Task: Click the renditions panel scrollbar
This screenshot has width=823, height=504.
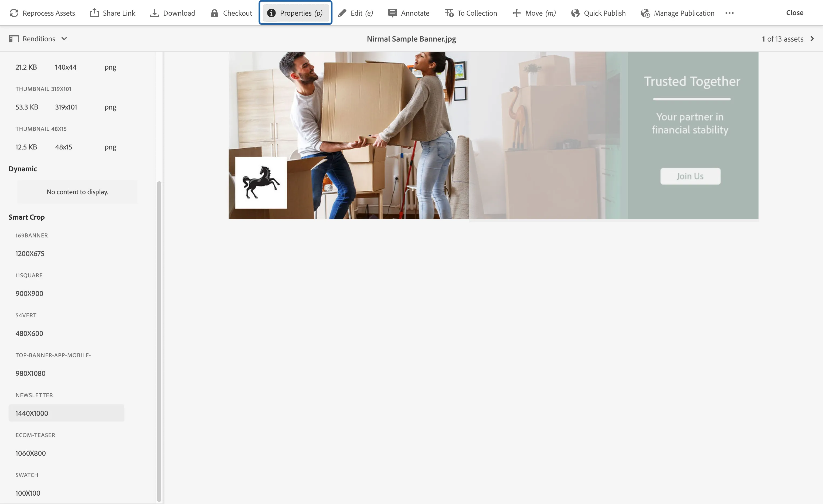Action: pos(159,341)
